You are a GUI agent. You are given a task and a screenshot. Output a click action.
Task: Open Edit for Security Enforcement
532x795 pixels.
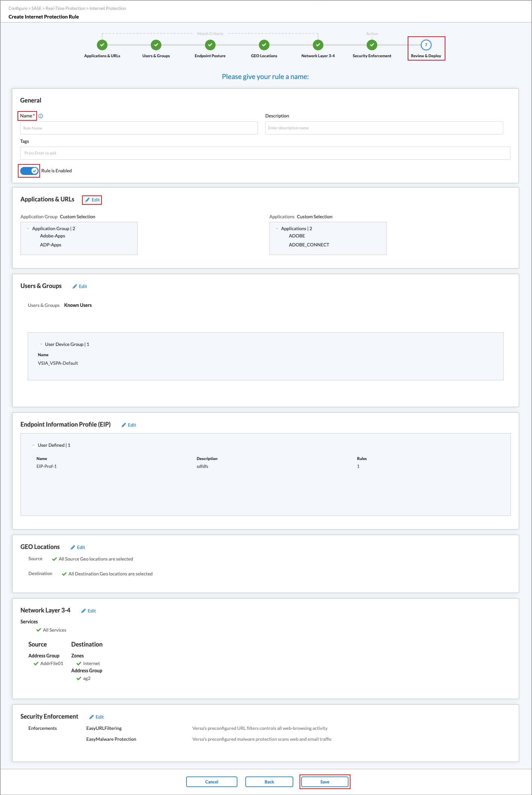point(96,717)
